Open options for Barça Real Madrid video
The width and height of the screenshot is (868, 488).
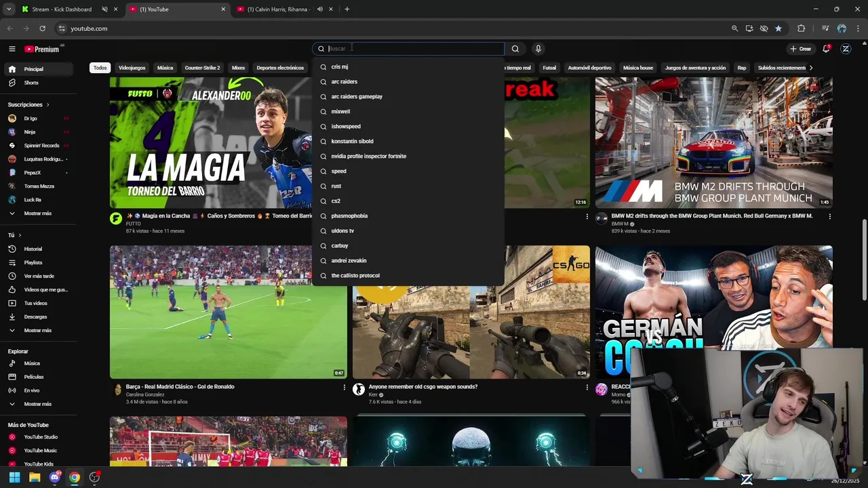(x=344, y=387)
